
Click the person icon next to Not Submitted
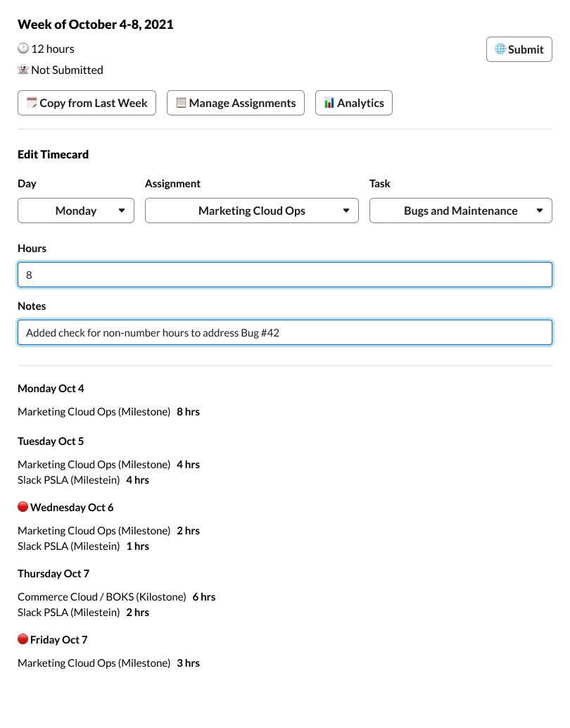[x=23, y=70]
